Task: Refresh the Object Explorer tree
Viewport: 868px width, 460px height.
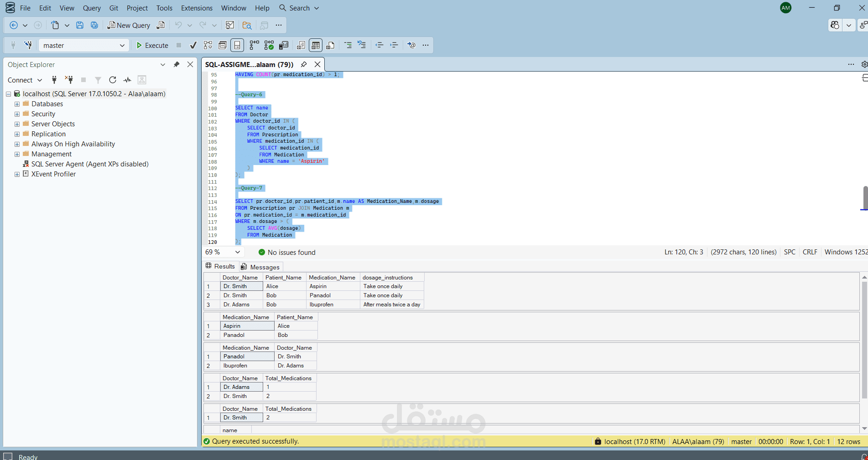Action: 113,80
